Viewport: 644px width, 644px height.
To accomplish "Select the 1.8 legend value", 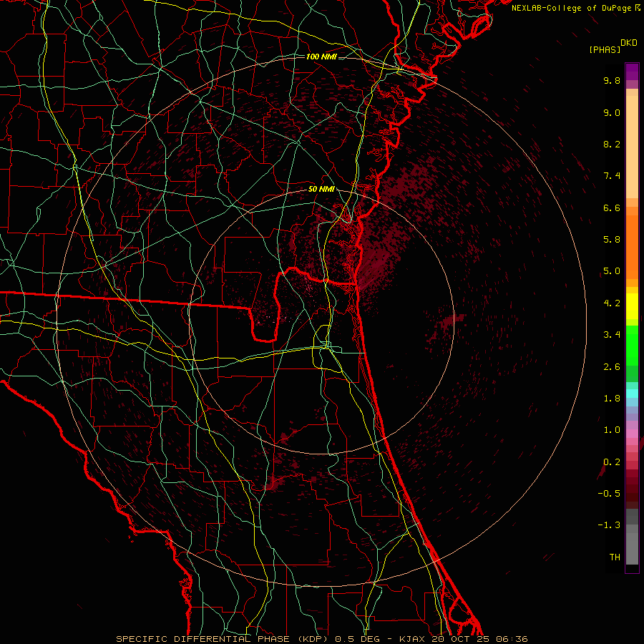I will click(x=612, y=399).
